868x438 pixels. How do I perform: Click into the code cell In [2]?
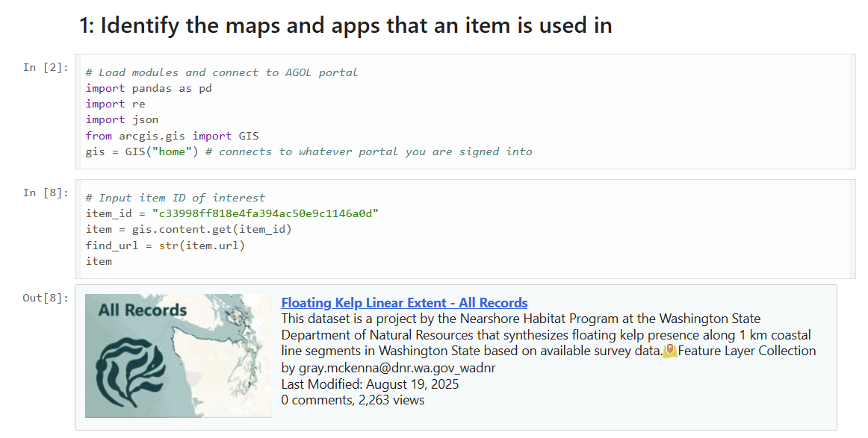coord(465,112)
